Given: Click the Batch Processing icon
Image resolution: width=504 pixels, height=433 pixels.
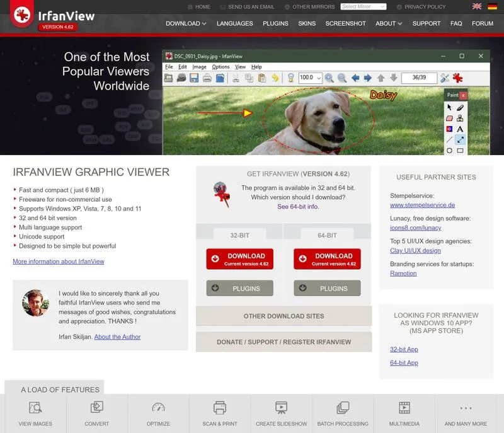Looking at the screenshot, I should (343, 408).
